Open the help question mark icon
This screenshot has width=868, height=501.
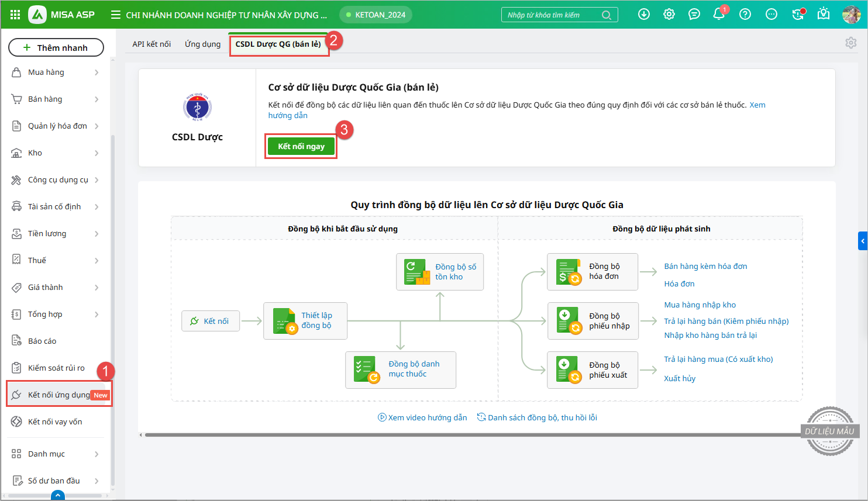745,14
